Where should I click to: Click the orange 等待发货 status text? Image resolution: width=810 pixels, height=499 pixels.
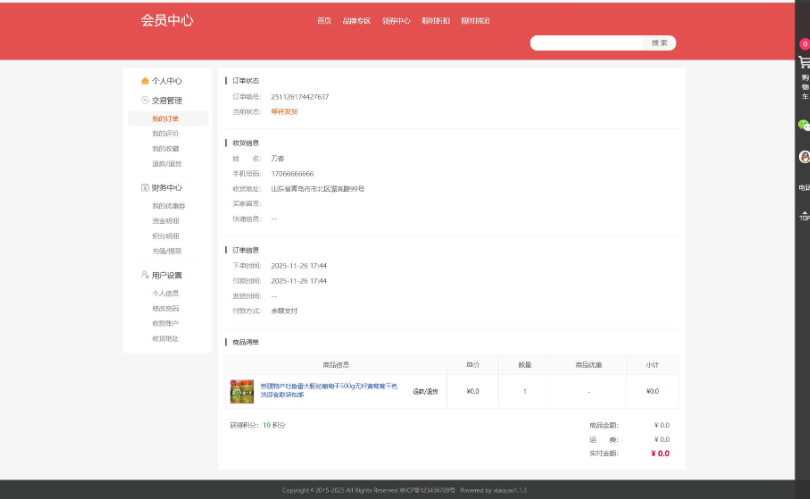pos(284,112)
